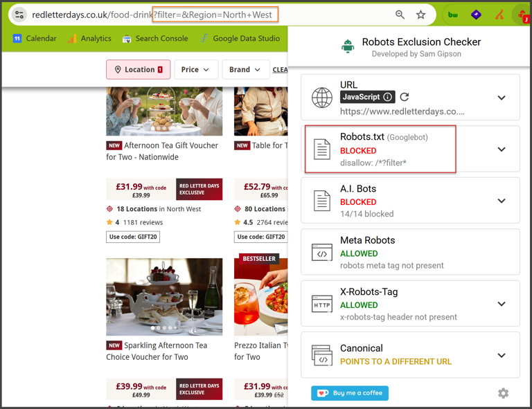Open the orange-red extension icon in toolbar
Viewport: 532px width, 409px height.
point(499,15)
